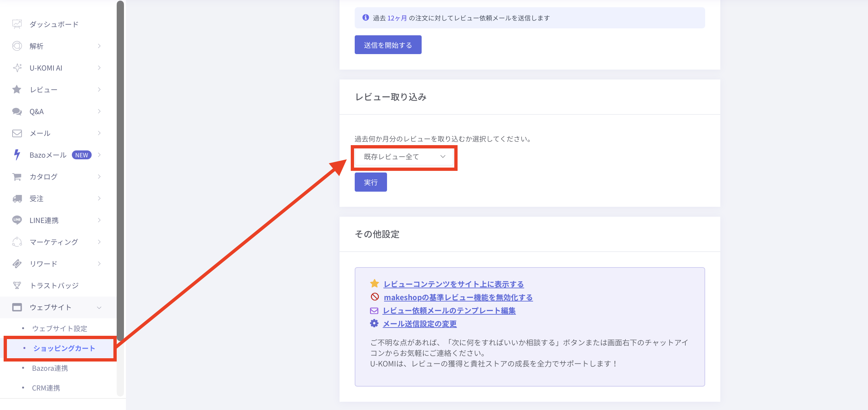868x410 pixels.
Task: Collapse the ウェブサイト section chevron
Action: tap(99, 307)
